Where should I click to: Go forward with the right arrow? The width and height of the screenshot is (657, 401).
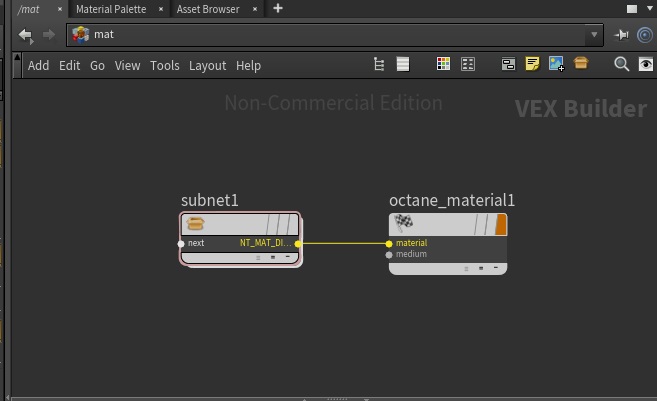(x=49, y=35)
